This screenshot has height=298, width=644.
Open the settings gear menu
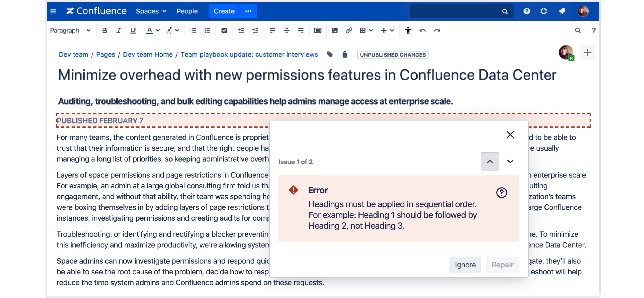point(544,11)
